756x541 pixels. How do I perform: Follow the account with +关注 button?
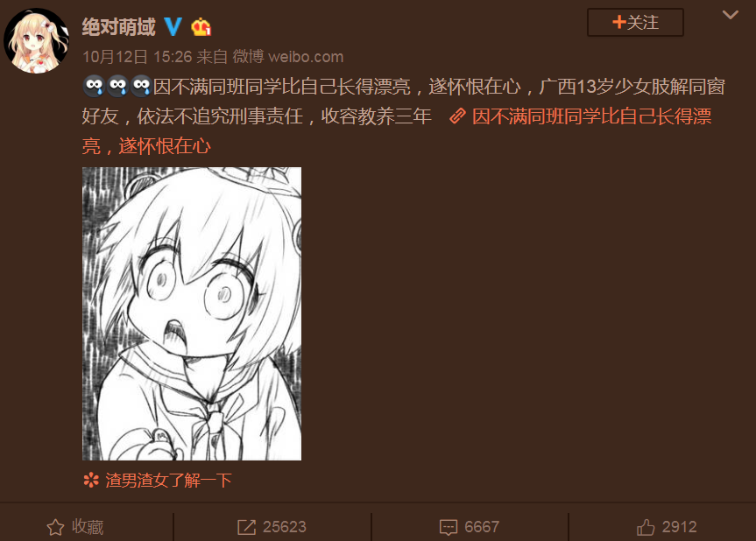pos(635,22)
